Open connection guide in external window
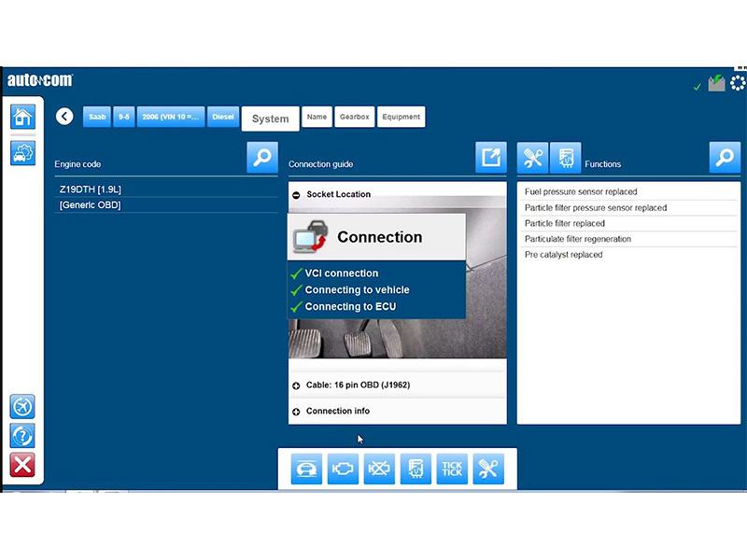The width and height of the screenshot is (747, 560). pos(491,157)
